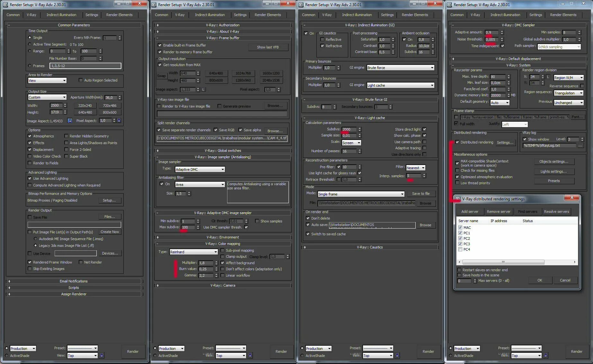Select the Common tab in DMC Sampler window
The height and width of the screenshot is (364, 593).
point(457,15)
